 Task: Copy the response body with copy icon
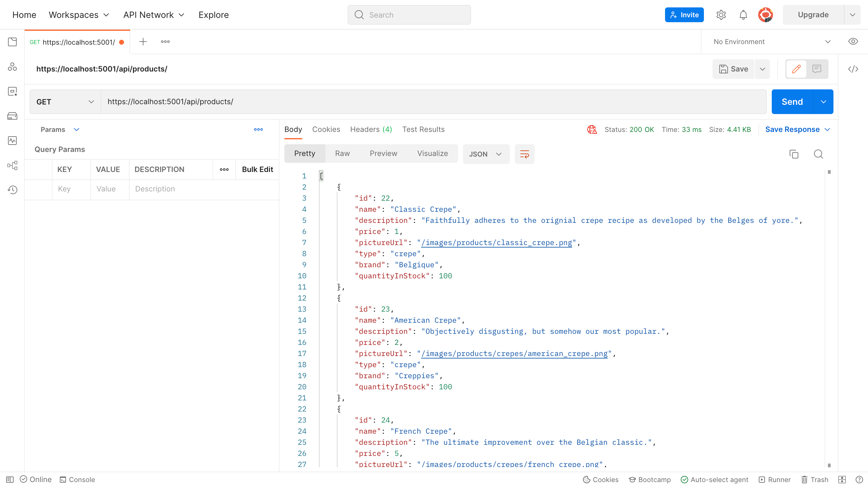(794, 154)
